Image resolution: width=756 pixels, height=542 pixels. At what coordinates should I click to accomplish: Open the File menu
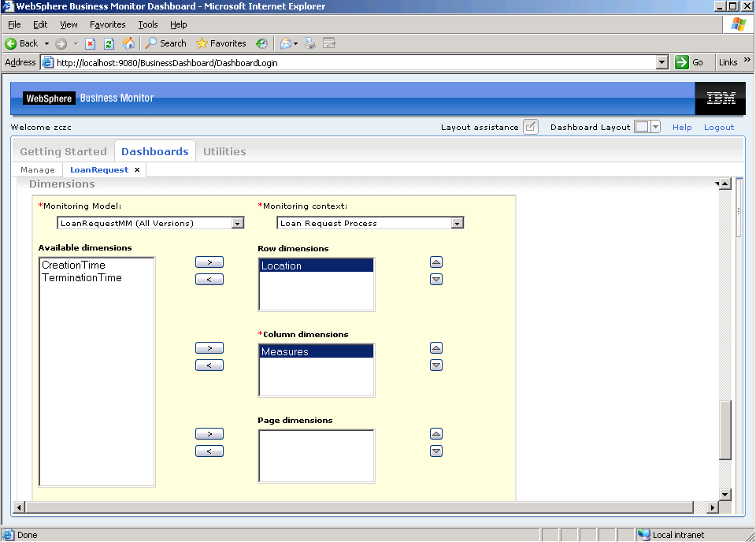tap(14, 24)
